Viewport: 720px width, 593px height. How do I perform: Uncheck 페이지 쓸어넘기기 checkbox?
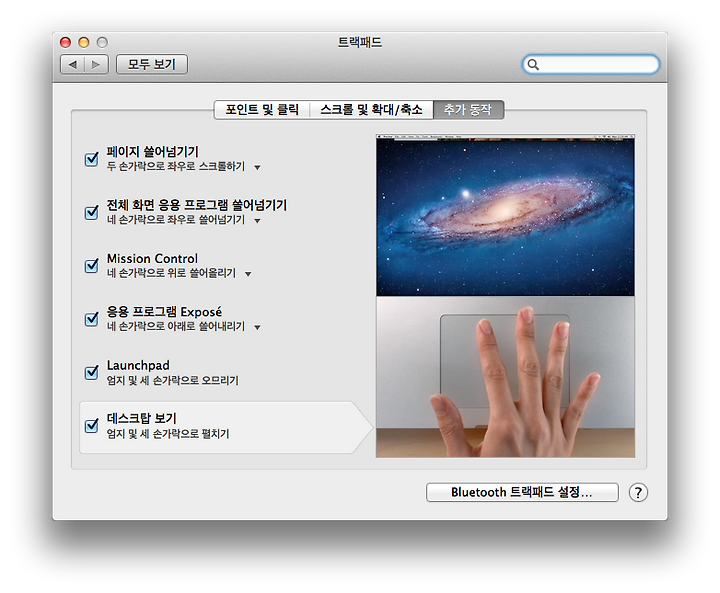click(91, 159)
